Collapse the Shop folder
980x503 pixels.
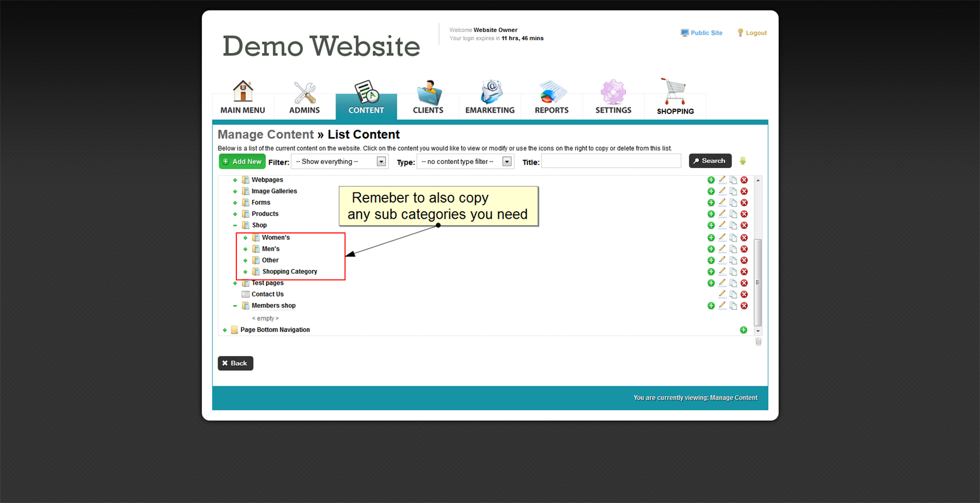(235, 225)
